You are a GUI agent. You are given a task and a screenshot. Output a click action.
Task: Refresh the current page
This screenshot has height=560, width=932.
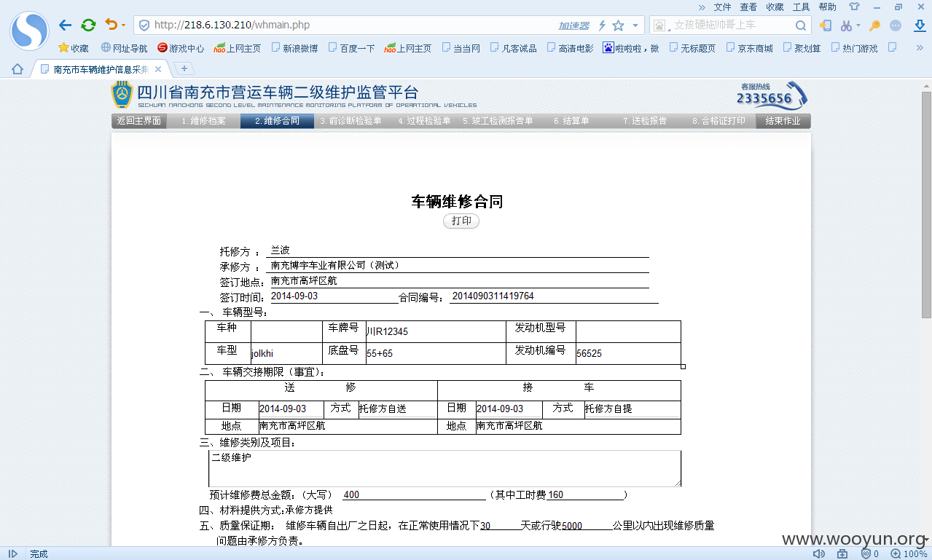tap(88, 25)
